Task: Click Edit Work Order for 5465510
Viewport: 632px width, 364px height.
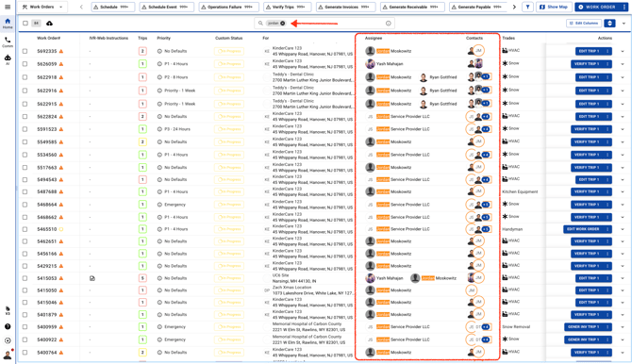Action: pyautogui.click(x=583, y=229)
